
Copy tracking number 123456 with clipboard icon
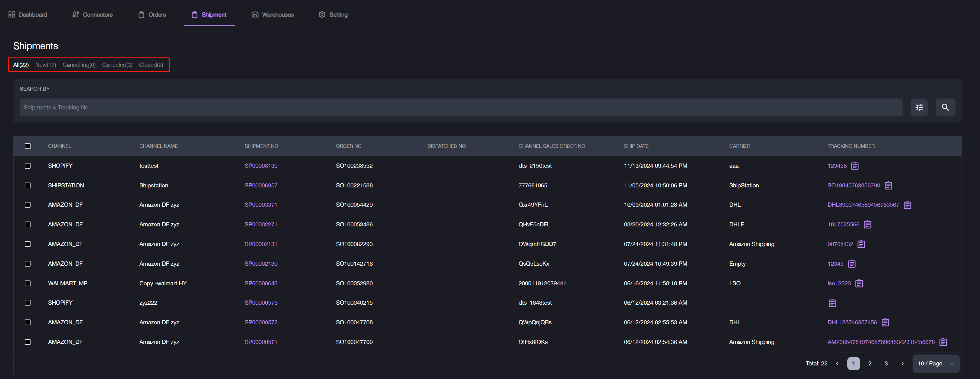pyautogui.click(x=855, y=166)
